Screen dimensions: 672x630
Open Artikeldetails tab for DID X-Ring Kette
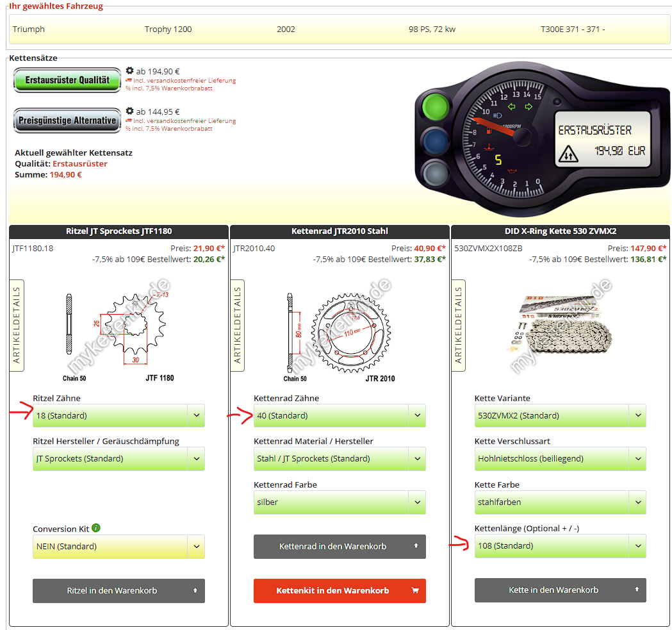(x=459, y=326)
